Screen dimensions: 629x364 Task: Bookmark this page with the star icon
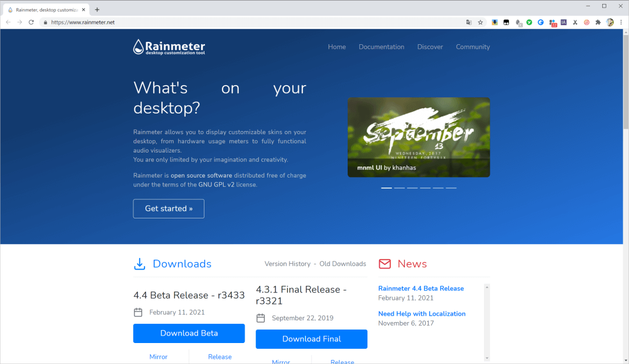[x=480, y=23]
